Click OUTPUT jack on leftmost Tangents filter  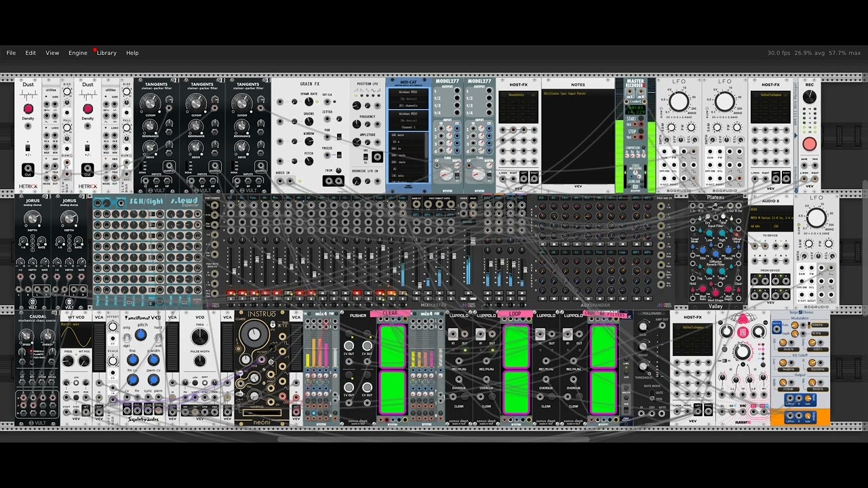pos(168,167)
